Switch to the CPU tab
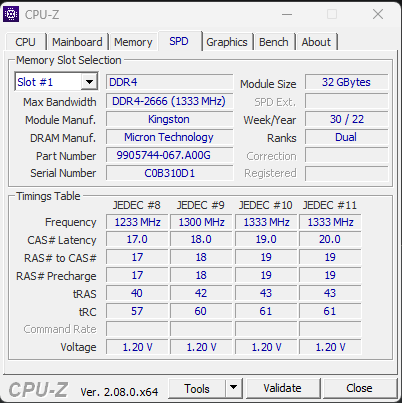This screenshot has width=402, height=403. [25, 42]
